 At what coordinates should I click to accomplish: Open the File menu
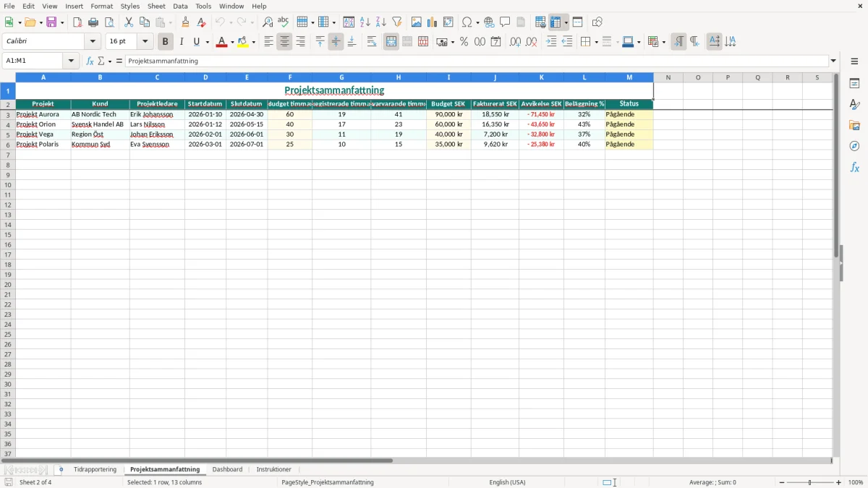9,6
